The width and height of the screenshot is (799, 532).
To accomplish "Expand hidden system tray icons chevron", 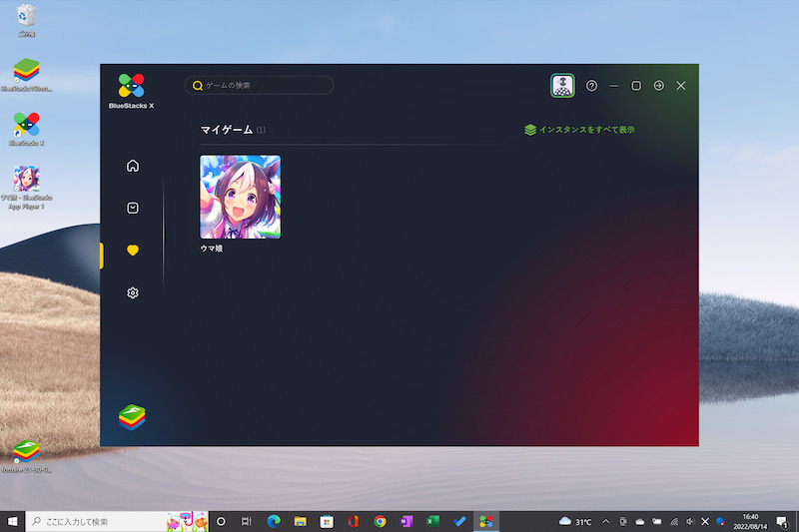I will tap(605, 521).
